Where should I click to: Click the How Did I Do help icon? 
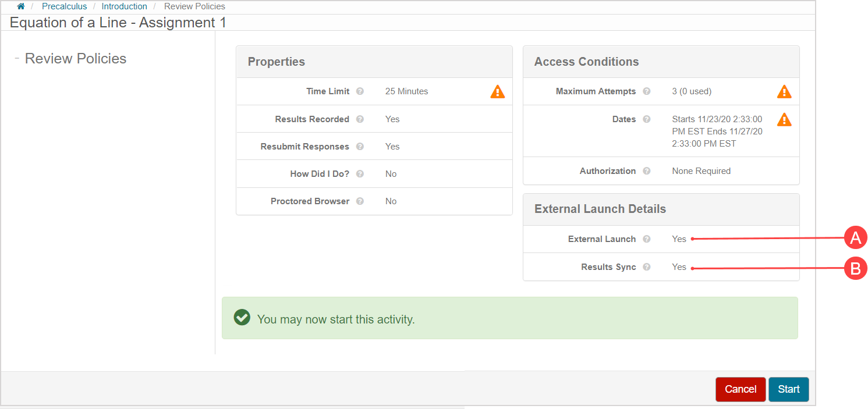pos(360,173)
